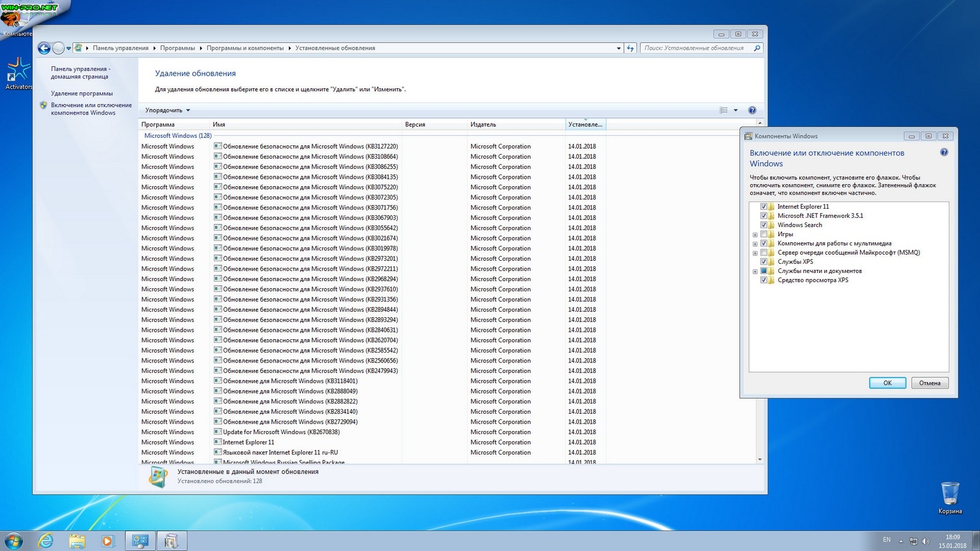Open the Recycle Bin (Корзина) desktop icon
Viewport: 980px width, 551px height.
pyautogui.click(x=949, y=493)
